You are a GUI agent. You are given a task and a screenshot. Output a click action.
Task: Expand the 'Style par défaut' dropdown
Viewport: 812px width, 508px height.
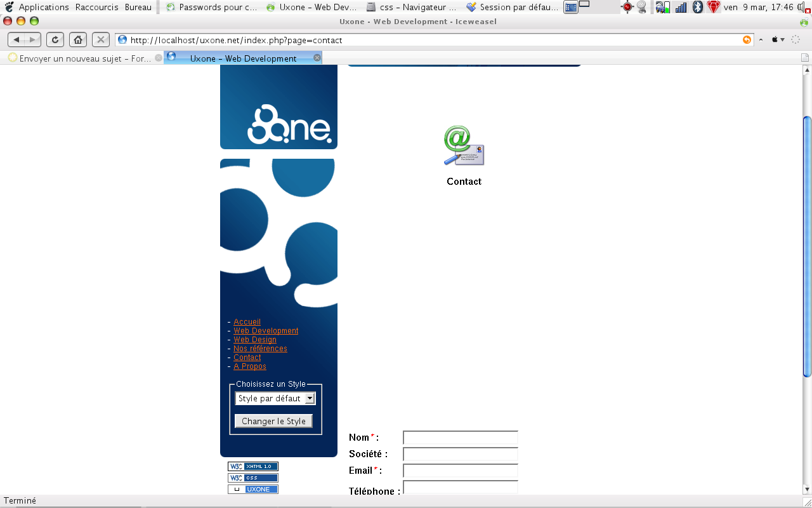tap(275, 398)
